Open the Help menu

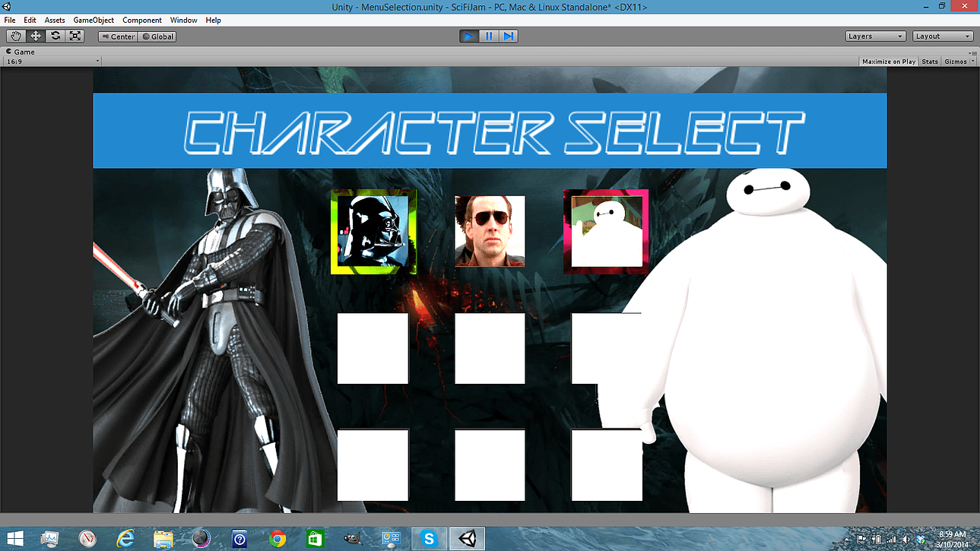pyautogui.click(x=214, y=20)
